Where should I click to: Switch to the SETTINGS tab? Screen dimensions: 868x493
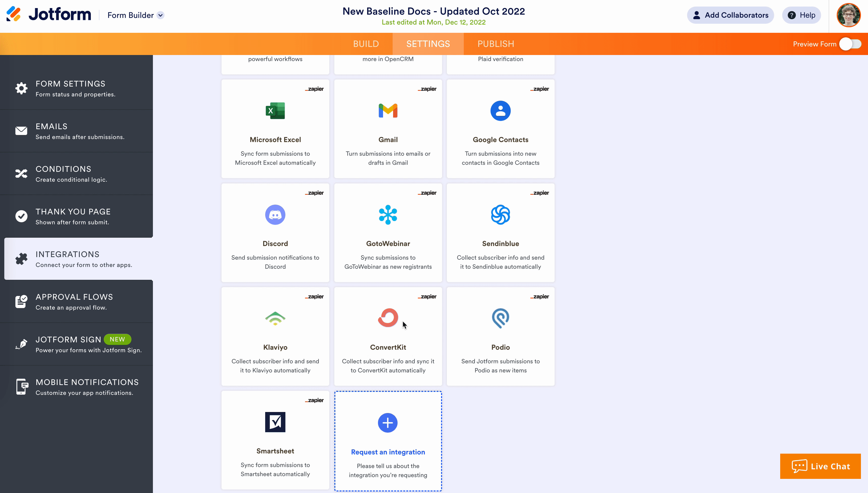pyautogui.click(x=428, y=44)
